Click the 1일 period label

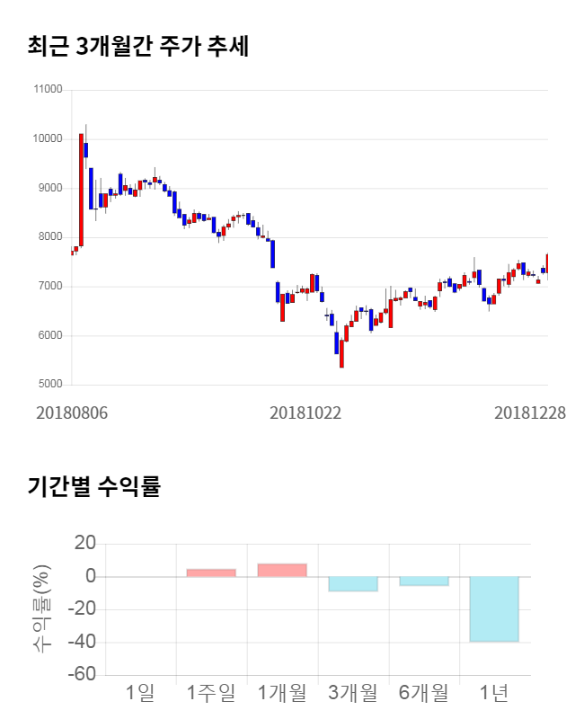[140, 692]
